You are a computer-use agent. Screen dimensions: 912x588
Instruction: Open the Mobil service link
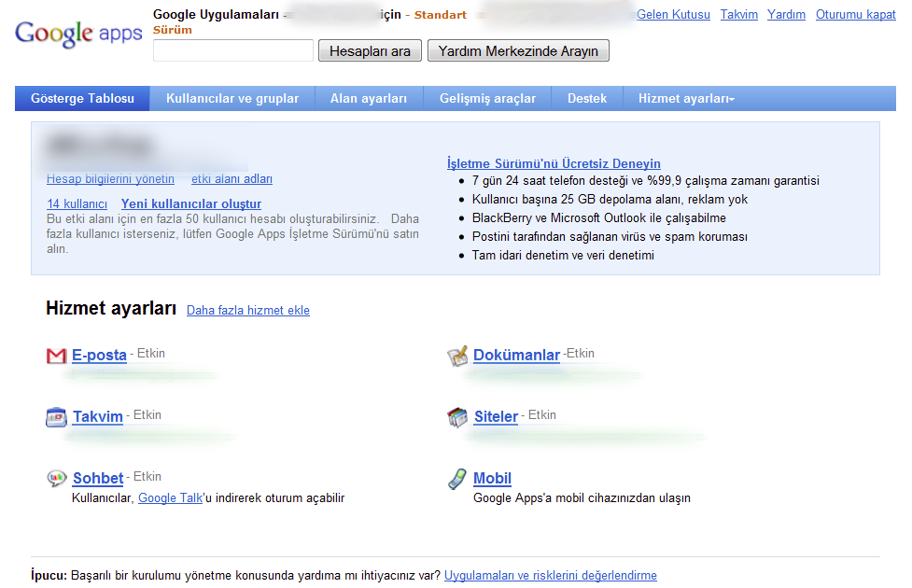click(x=493, y=478)
